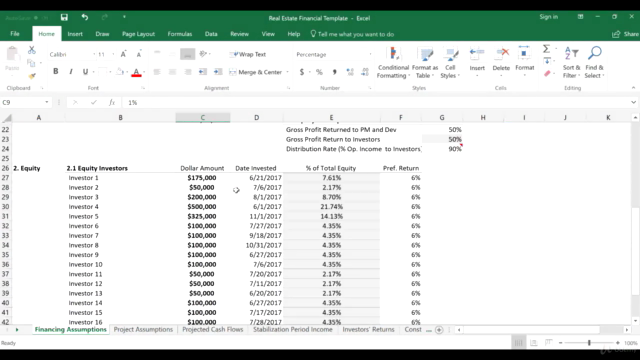Switch to Insert ribbon tab
Screen dimensions: 640x360
click(x=75, y=34)
